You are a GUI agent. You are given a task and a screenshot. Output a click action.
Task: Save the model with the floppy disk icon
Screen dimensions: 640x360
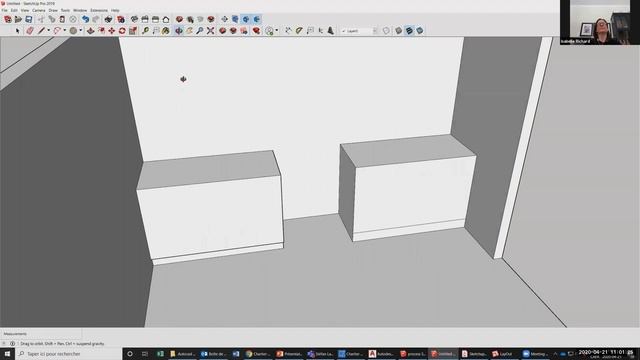click(x=29, y=19)
